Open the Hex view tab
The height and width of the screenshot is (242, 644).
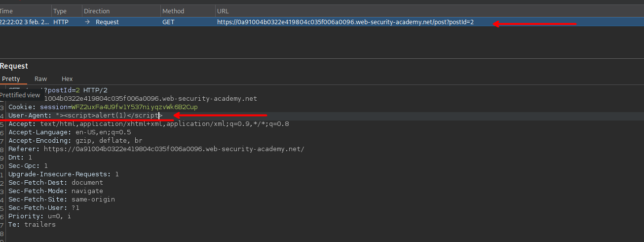[67, 79]
